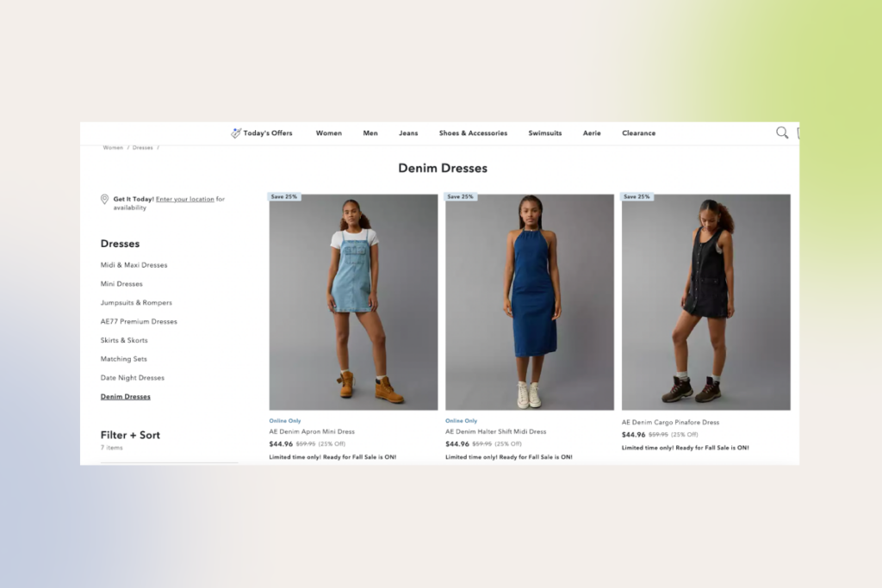Image resolution: width=882 pixels, height=588 pixels.
Task: Open the Men menu
Action: (x=370, y=133)
